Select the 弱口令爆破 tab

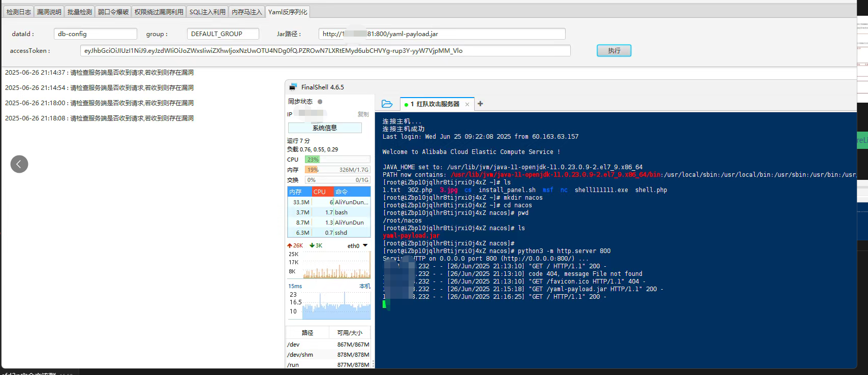(113, 12)
